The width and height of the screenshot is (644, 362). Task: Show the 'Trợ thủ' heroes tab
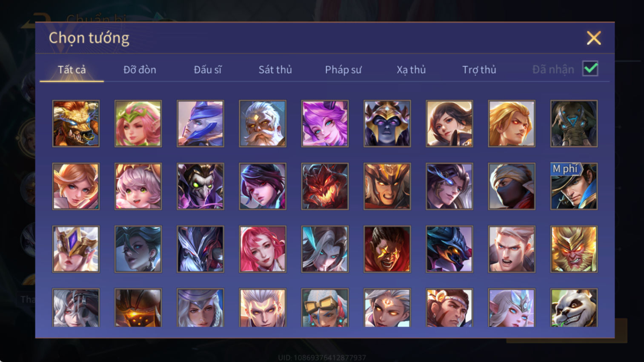(x=479, y=70)
